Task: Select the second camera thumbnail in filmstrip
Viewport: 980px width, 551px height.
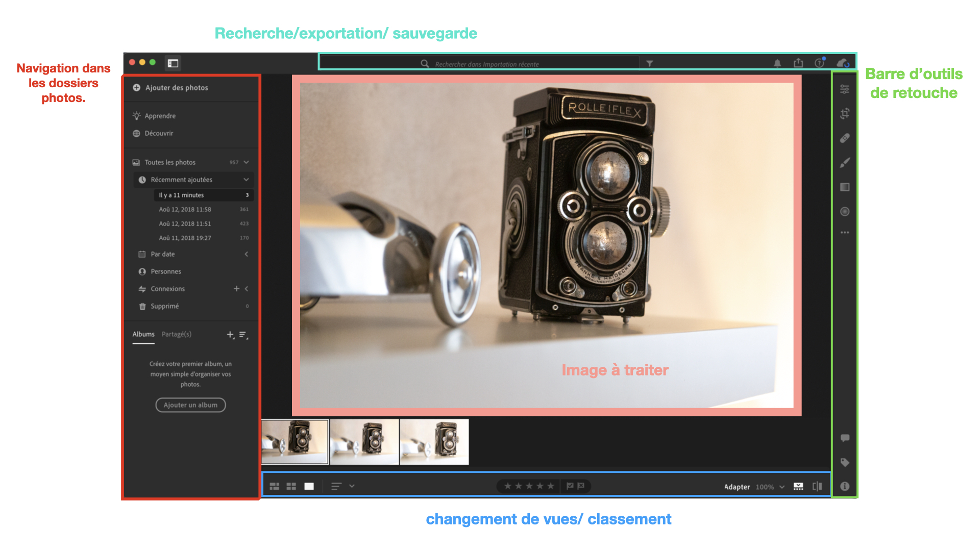Action: [x=364, y=442]
